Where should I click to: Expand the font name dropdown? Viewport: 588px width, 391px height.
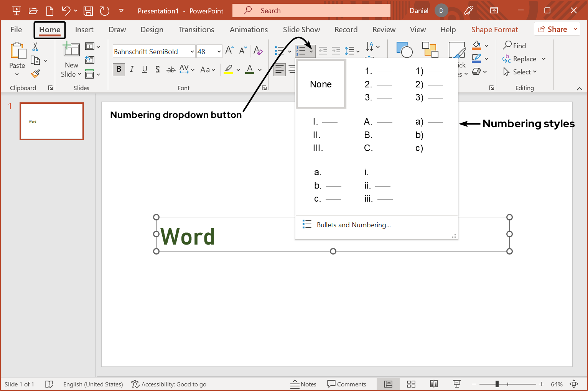(192, 51)
